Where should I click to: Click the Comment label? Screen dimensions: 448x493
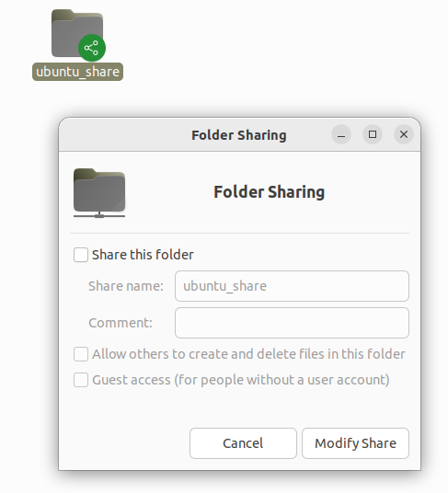tap(121, 323)
